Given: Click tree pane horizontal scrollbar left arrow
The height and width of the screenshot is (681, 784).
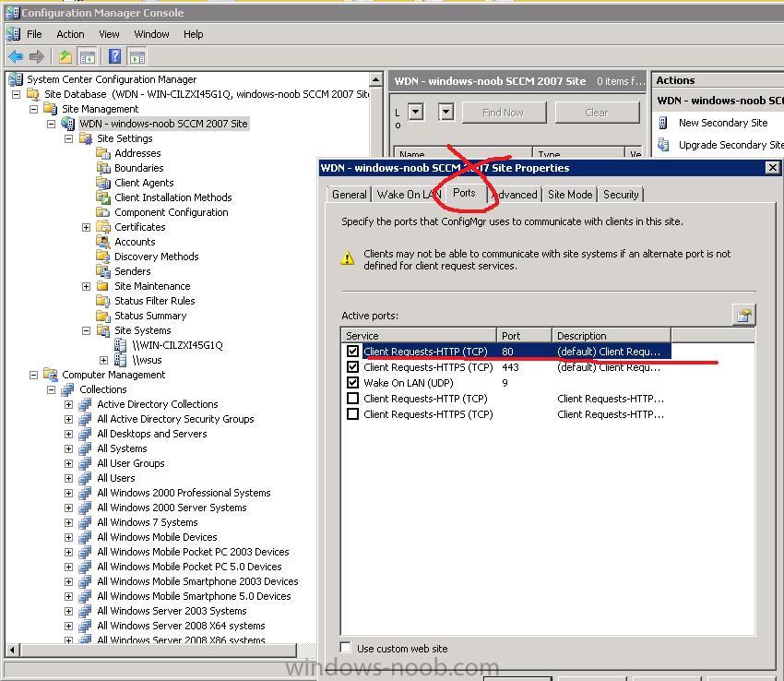Looking at the screenshot, I should pyautogui.click(x=13, y=651).
